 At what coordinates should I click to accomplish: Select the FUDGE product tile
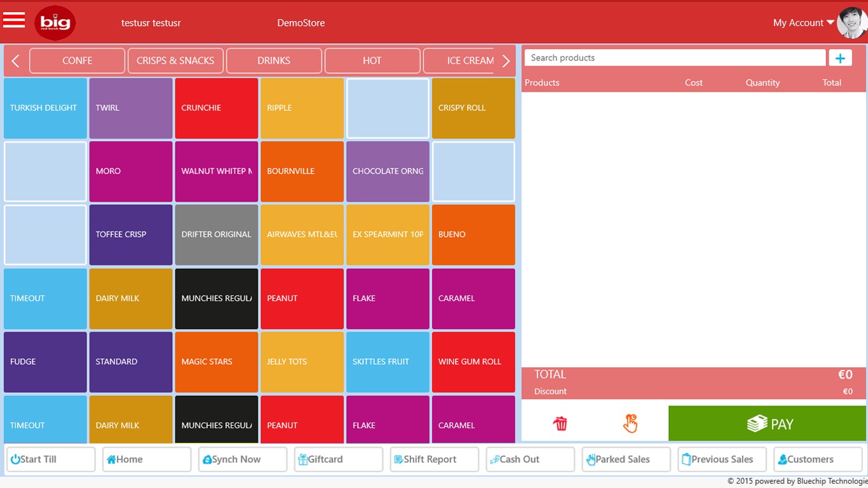(45, 362)
